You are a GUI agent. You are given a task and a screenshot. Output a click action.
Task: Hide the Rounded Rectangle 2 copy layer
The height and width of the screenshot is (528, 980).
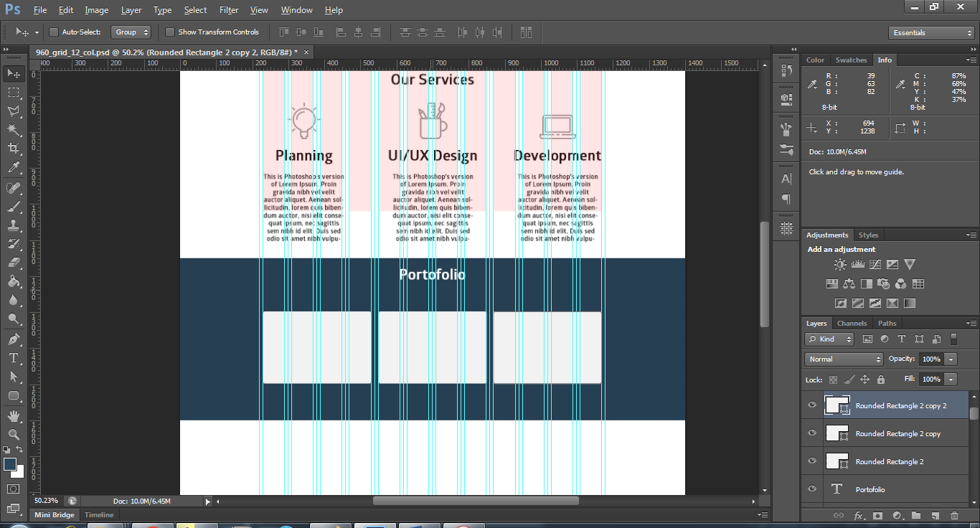tap(811, 433)
